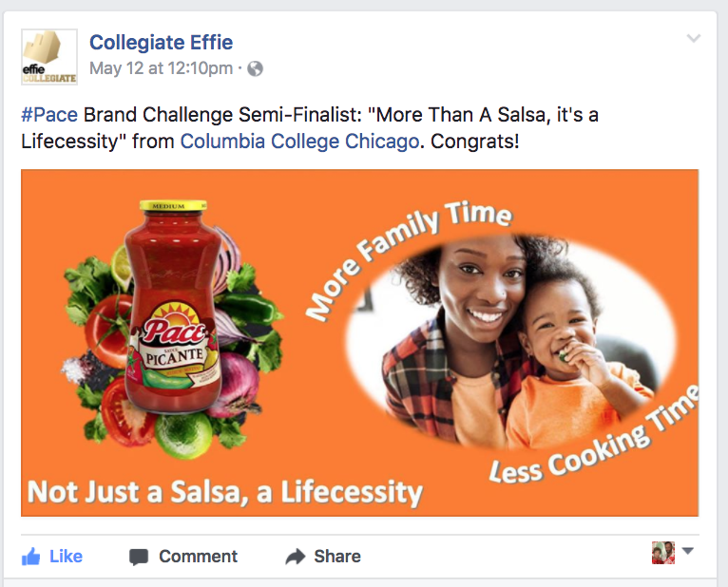
Task: Open the post options chevron menu
Action: click(694, 39)
